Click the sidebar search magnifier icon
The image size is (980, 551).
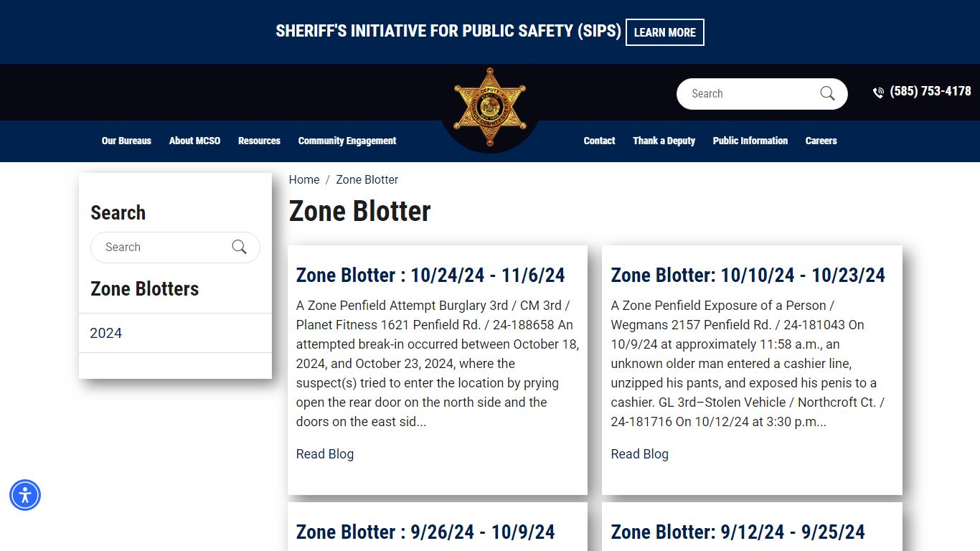tap(239, 247)
